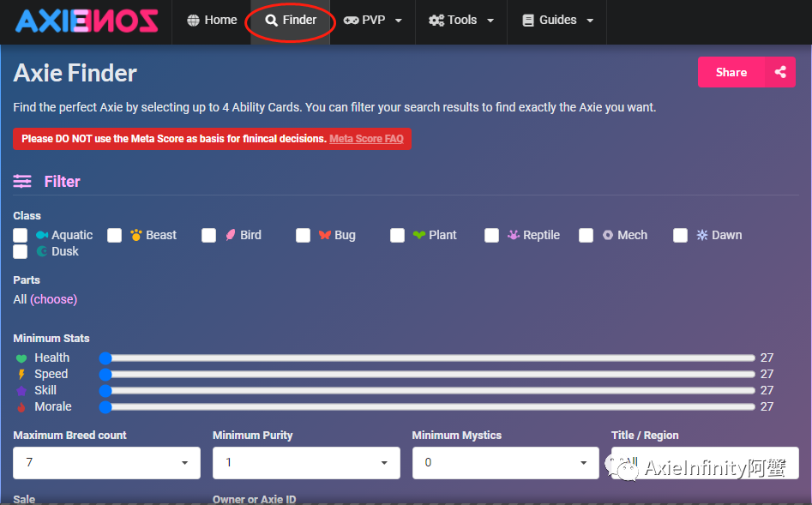Viewport: 812px width, 505px height.
Task: Click the green heart Health icon
Action: coord(21,358)
